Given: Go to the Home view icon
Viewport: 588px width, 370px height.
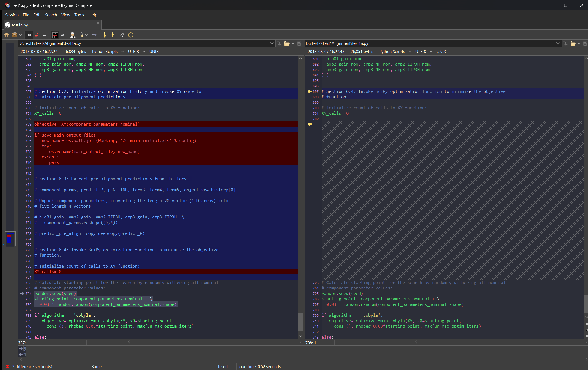Looking at the screenshot, I should point(7,35).
